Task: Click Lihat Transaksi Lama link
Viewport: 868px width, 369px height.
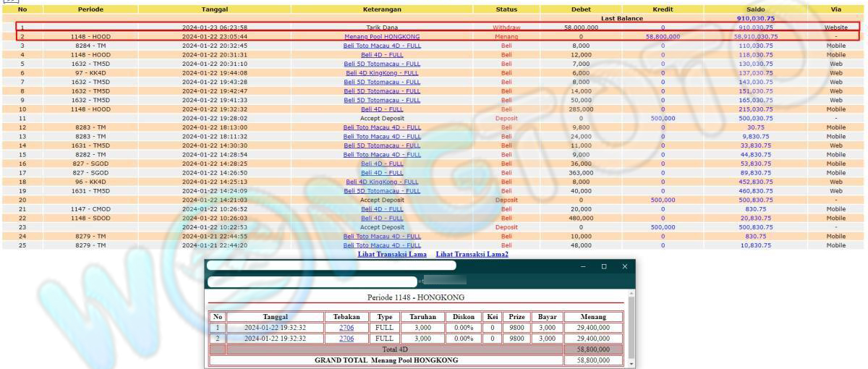Action: [x=391, y=255]
